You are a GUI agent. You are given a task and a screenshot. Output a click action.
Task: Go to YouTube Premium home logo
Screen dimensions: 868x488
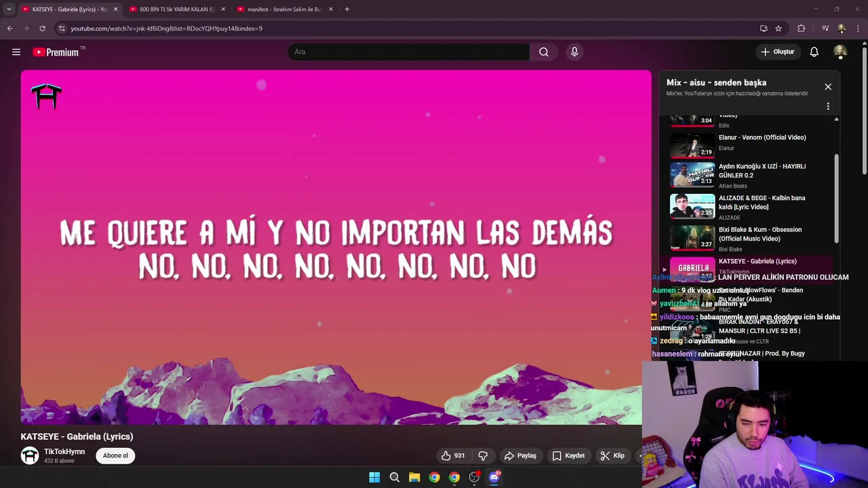56,52
